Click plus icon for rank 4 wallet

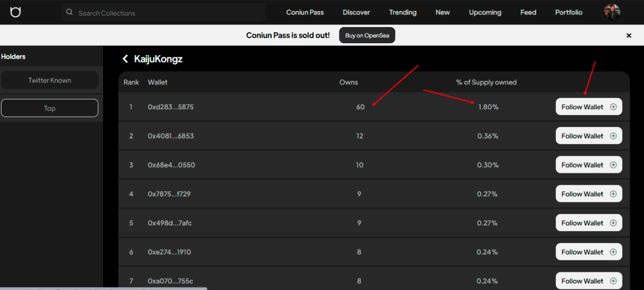(613, 194)
